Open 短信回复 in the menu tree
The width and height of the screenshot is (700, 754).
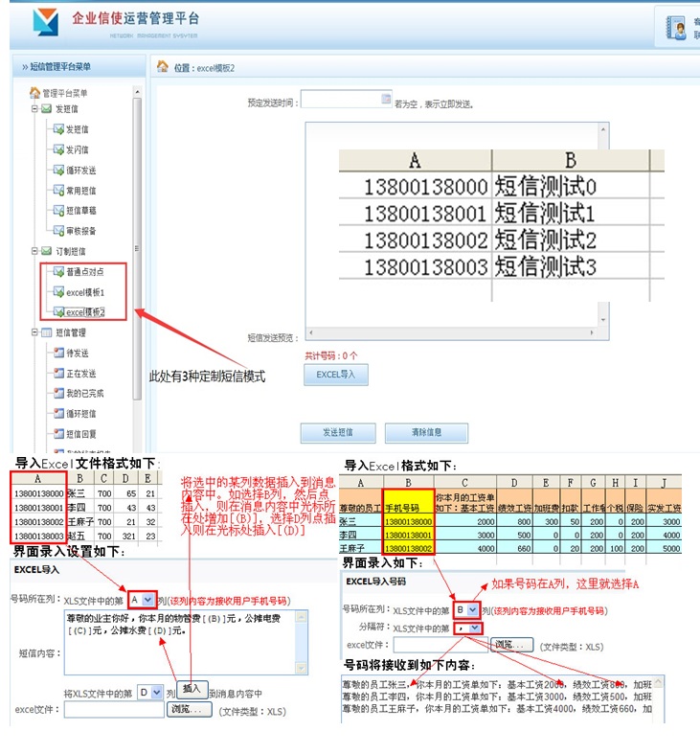[x=80, y=434]
